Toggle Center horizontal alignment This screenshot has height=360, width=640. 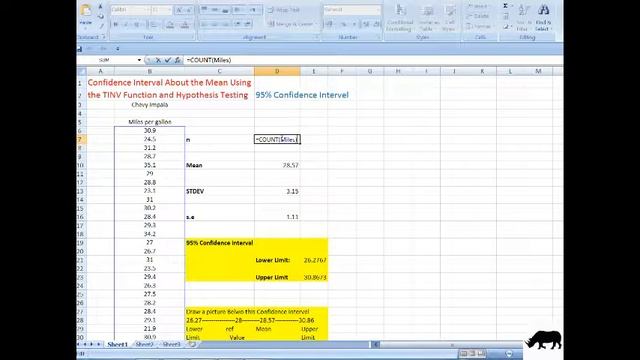[215, 24]
